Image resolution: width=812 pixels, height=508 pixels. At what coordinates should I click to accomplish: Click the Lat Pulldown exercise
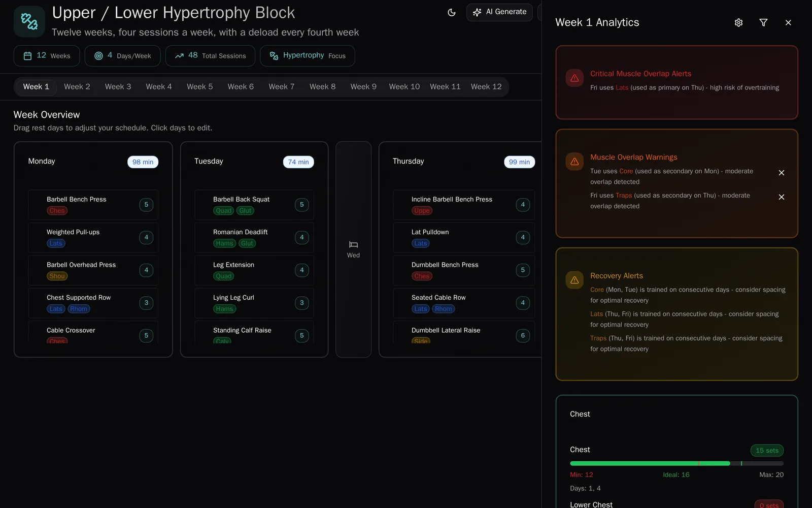click(464, 237)
